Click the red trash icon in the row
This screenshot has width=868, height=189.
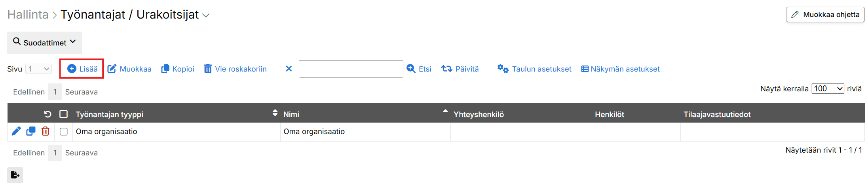pyautogui.click(x=46, y=131)
